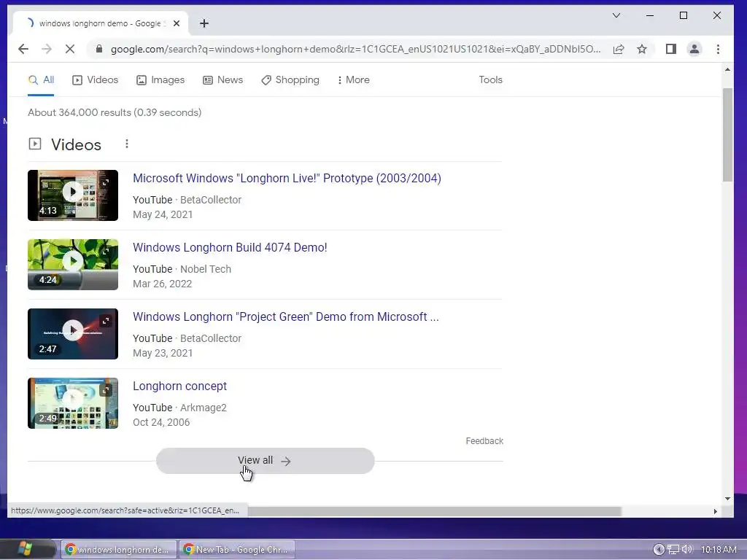Click the Nobel Tech source text
This screenshot has height=560, width=747.
[x=205, y=269]
